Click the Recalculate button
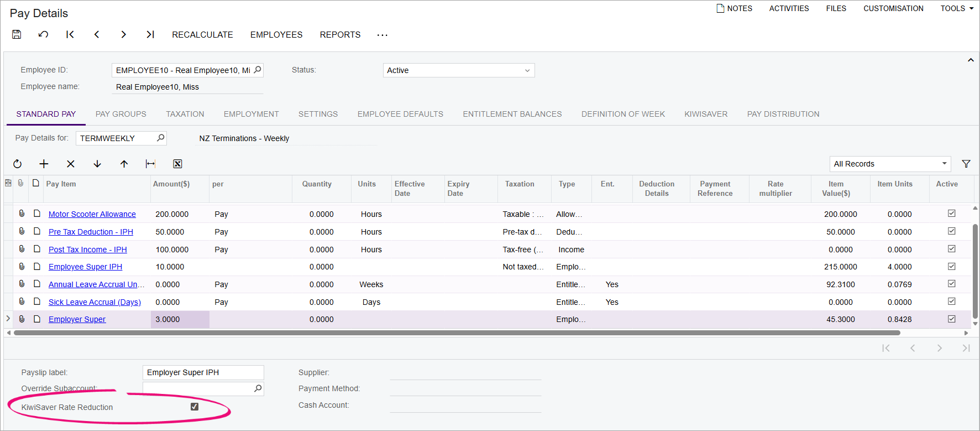The image size is (980, 431). click(x=202, y=34)
